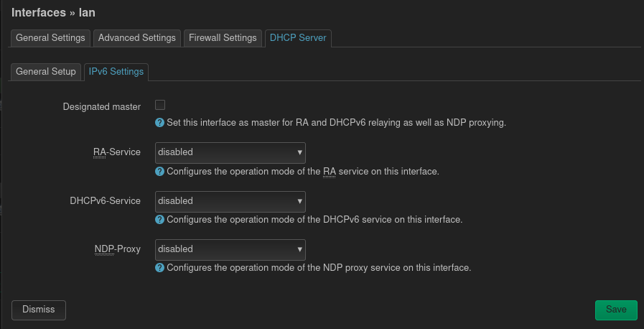Open the NDP-Proxy dropdown
Viewport: 644px width, 329px height.
point(230,250)
